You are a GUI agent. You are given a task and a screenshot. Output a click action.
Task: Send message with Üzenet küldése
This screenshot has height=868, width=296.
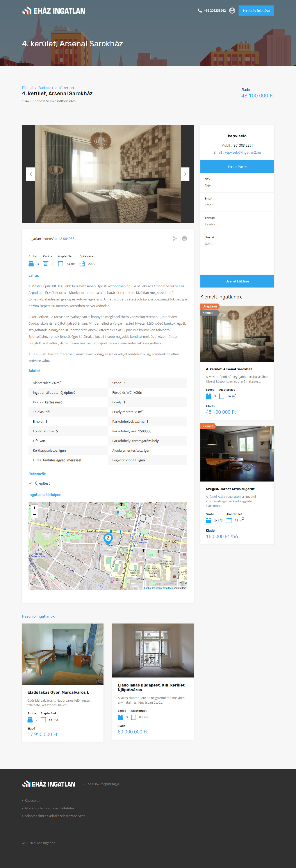237,281
